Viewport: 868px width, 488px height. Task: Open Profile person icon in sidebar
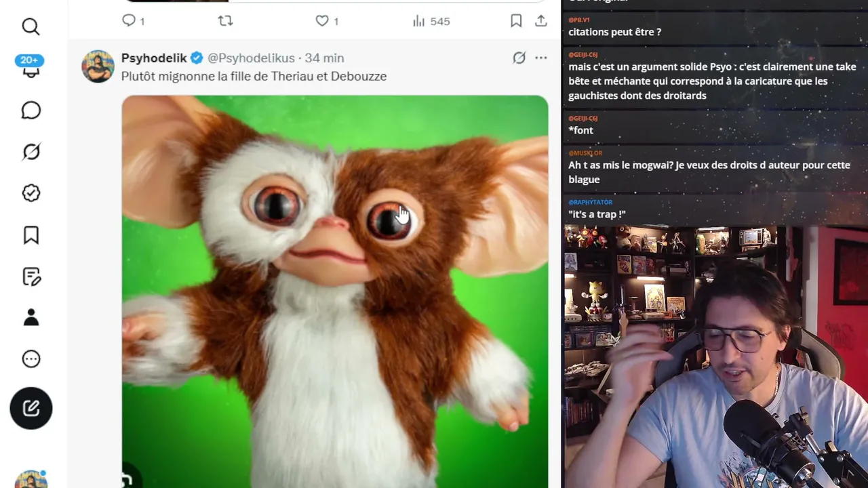click(x=31, y=318)
